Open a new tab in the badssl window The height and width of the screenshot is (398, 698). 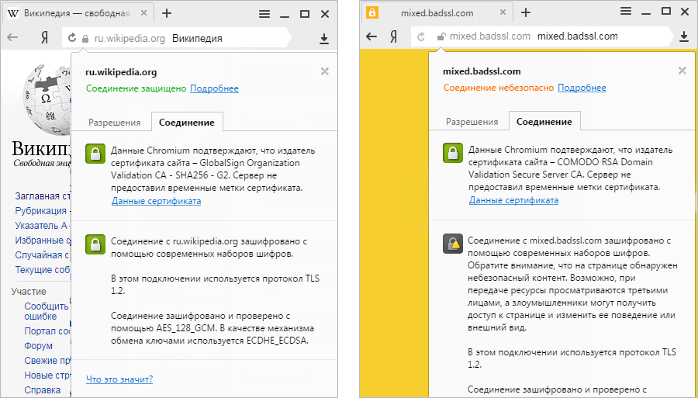tap(526, 12)
